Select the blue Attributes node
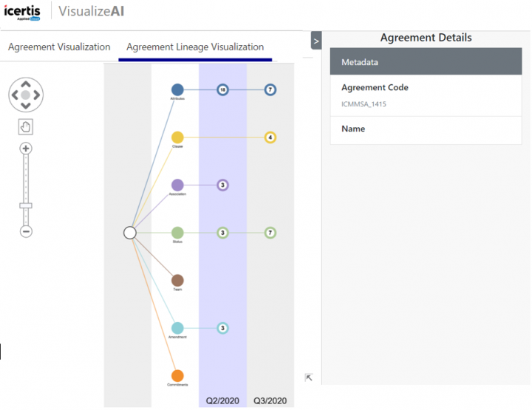Screen dimensions: 532x410 click(x=177, y=89)
